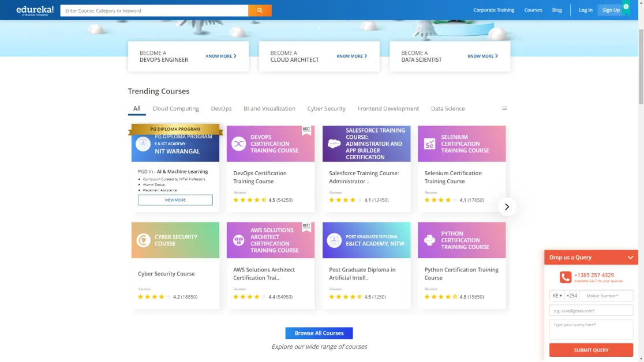Open Python Certification Training Course title
Screen dimensions: 644x362
(x=461, y=274)
